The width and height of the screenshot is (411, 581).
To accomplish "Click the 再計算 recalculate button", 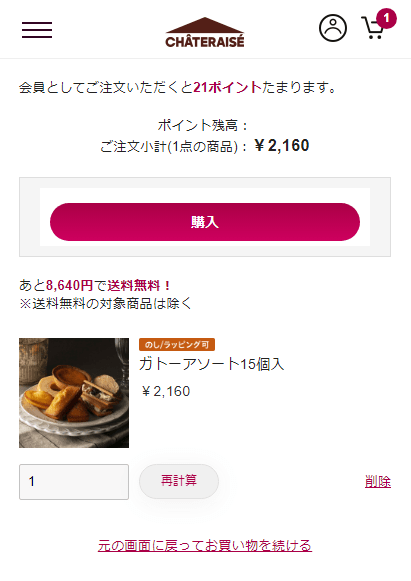I will pyautogui.click(x=179, y=481).
